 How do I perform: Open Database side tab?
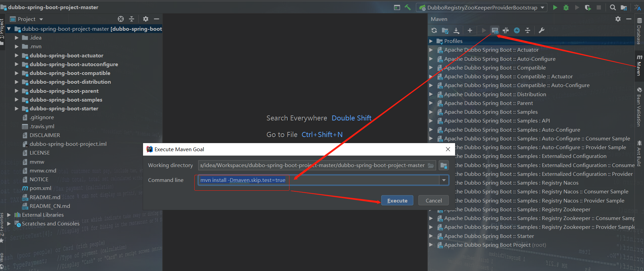click(x=639, y=31)
